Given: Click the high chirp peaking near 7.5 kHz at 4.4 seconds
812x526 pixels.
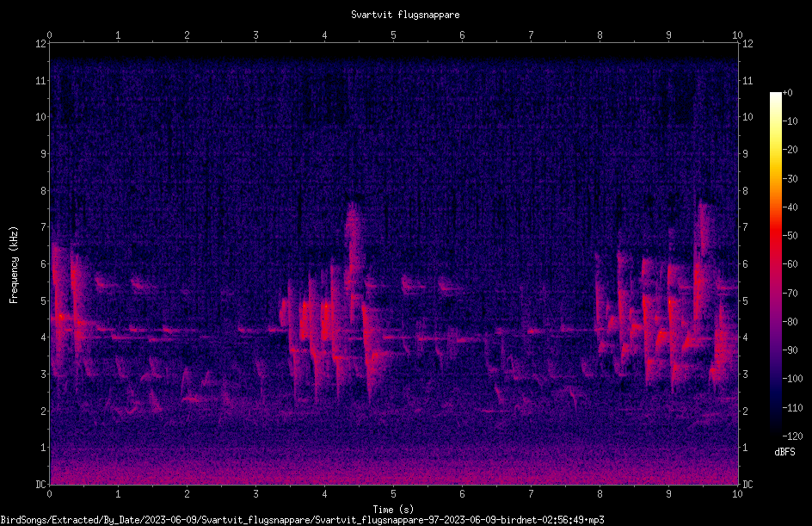Looking at the screenshot, I should [354, 238].
